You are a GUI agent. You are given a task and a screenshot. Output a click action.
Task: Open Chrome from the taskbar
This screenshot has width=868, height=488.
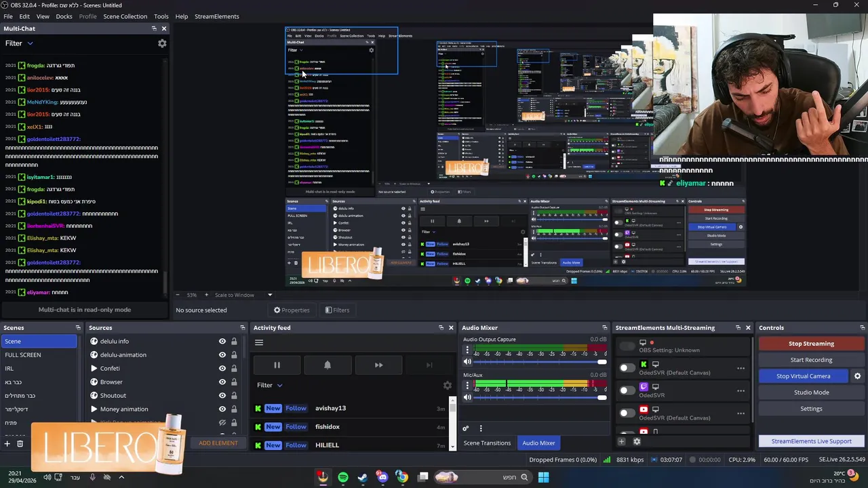(x=402, y=477)
